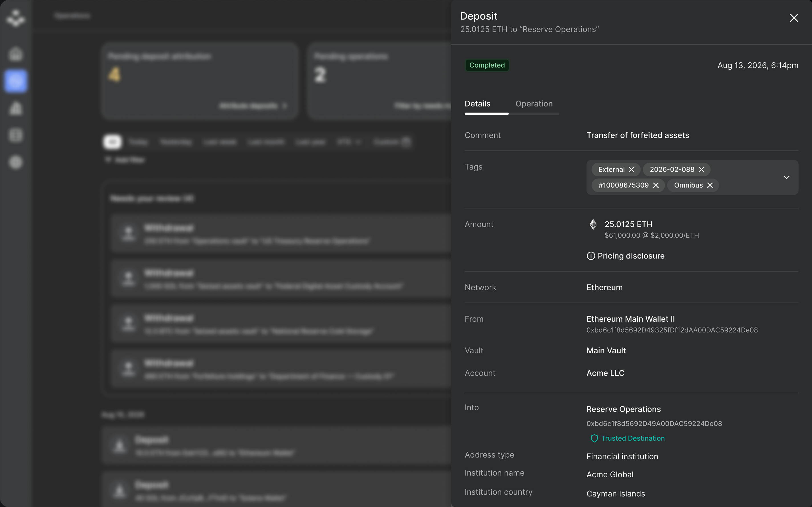Image resolution: width=812 pixels, height=507 pixels.
Task: Click the Pending deposit attribution card
Action: point(200,81)
